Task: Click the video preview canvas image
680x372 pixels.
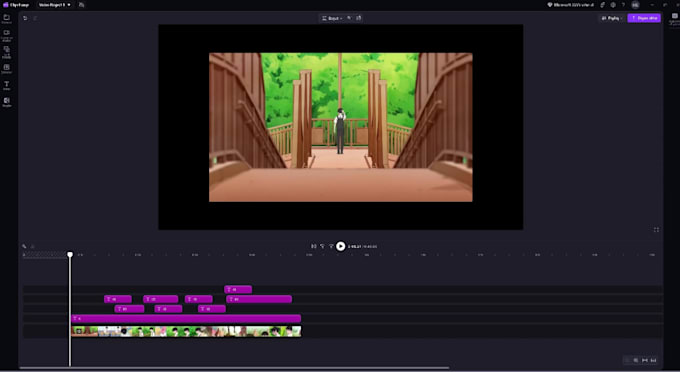Action: point(341,127)
